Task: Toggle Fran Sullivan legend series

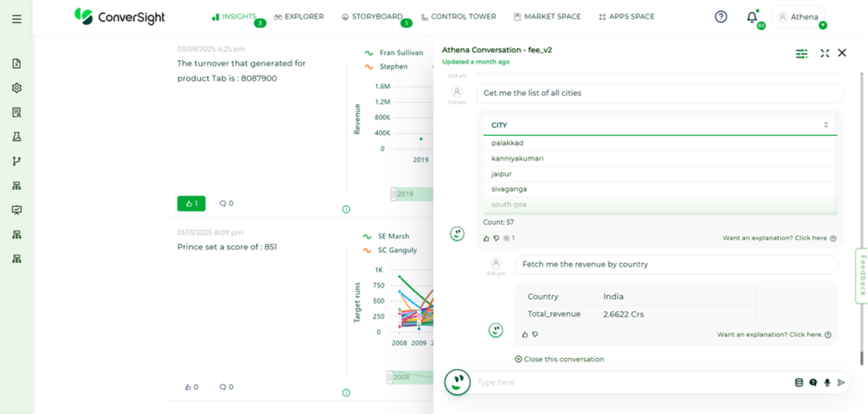Action: coord(393,53)
